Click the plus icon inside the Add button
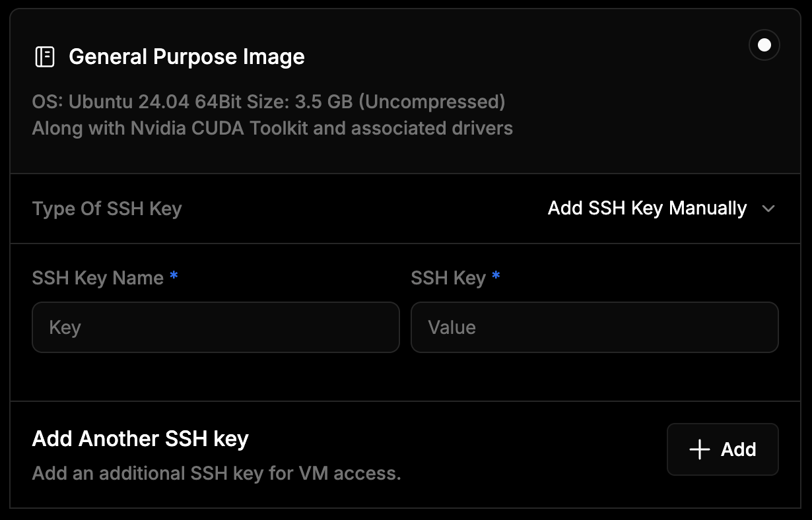812x520 pixels. 698,449
